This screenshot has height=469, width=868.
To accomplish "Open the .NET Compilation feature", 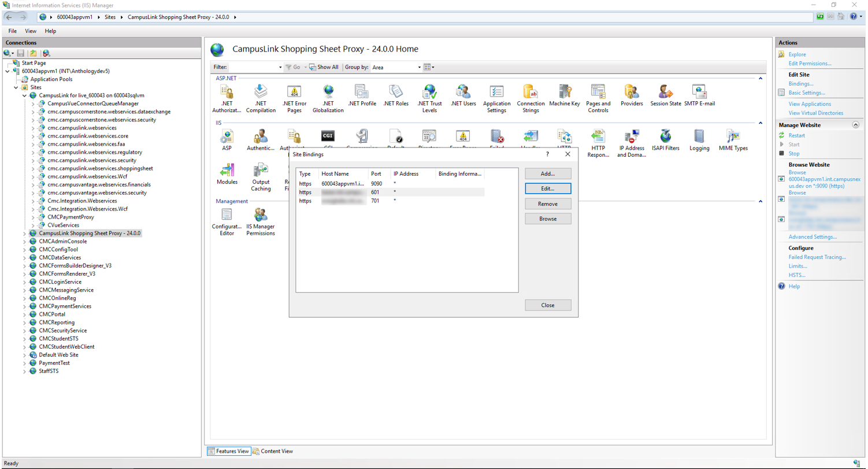I will [261, 98].
